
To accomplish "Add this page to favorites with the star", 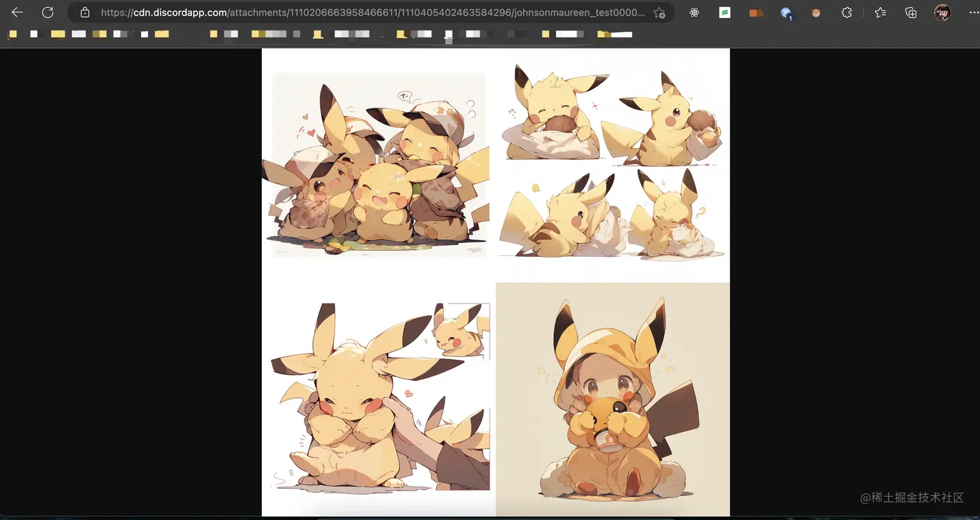I will 659,12.
